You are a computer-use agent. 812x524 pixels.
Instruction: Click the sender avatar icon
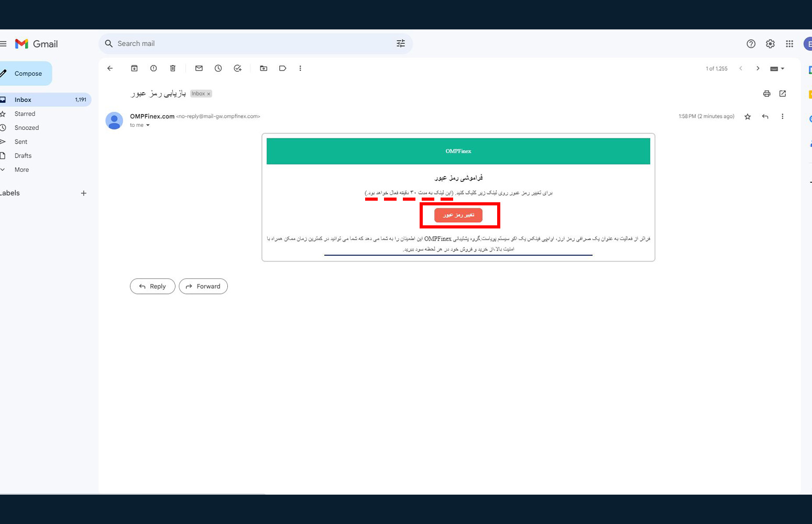(x=114, y=121)
